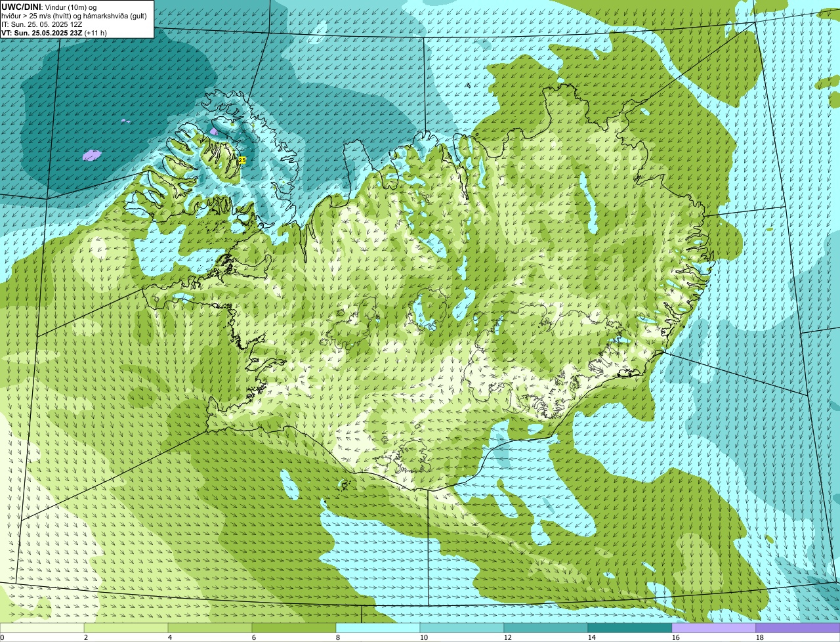
Task: Click the 12–14 m/s teal legend swatch
Action: click(546, 628)
